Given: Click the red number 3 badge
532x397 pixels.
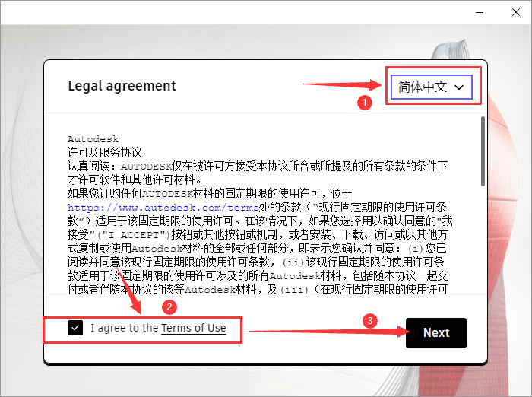Looking at the screenshot, I should click(x=370, y=321).
